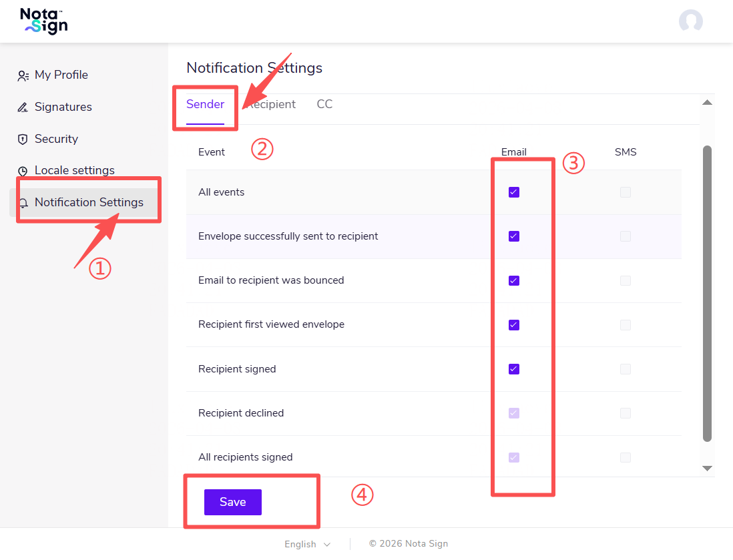
Task: Click the Signatures pen icon
Action: coord(23,107)
